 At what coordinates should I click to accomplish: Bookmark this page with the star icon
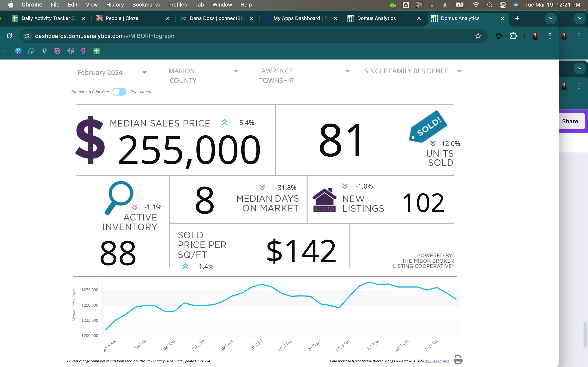[478, 36]
